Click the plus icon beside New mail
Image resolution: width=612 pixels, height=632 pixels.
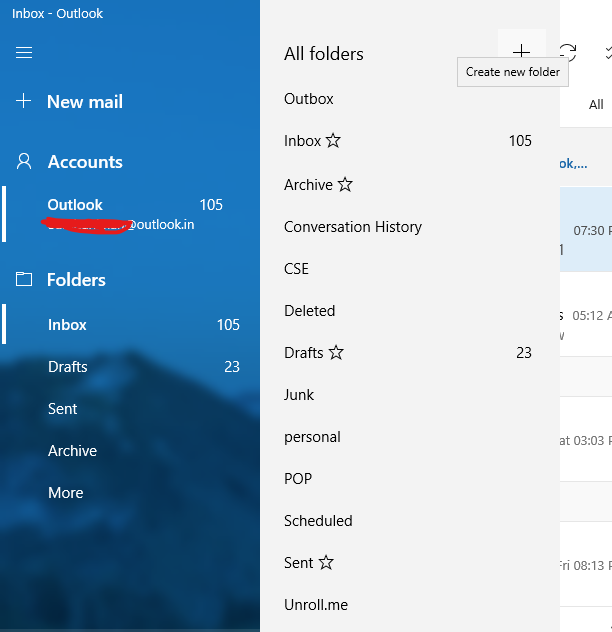[x=23, y=101]
